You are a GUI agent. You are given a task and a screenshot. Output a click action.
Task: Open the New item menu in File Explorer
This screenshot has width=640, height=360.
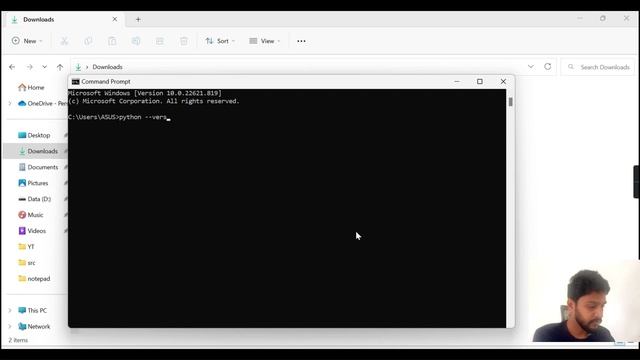[27, 41]
